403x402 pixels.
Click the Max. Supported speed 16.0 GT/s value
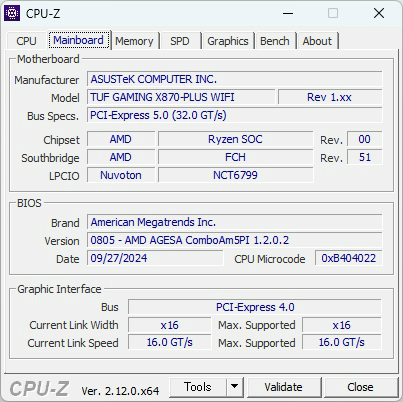(342, 342)
